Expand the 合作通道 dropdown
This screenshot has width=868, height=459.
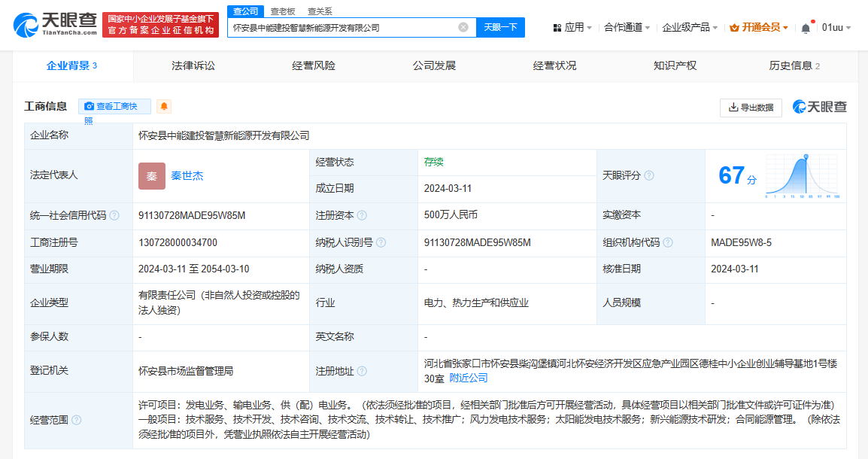tap(627, 27)
